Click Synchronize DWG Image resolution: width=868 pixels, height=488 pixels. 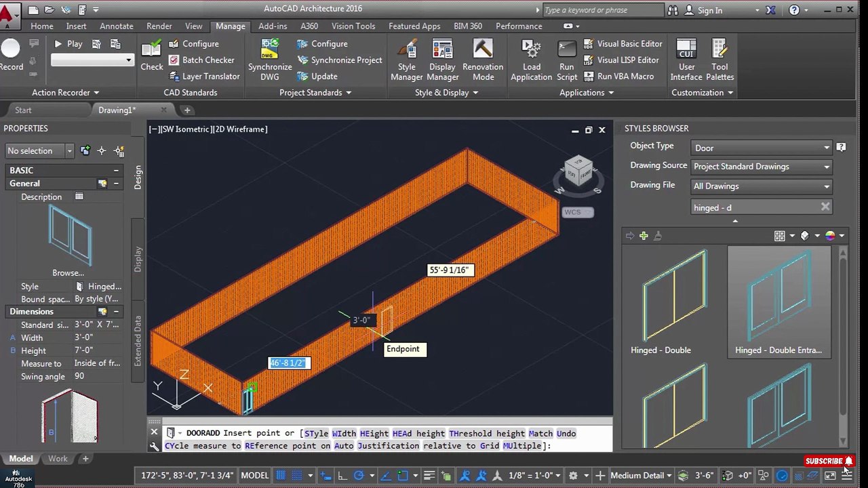[270, 60]
